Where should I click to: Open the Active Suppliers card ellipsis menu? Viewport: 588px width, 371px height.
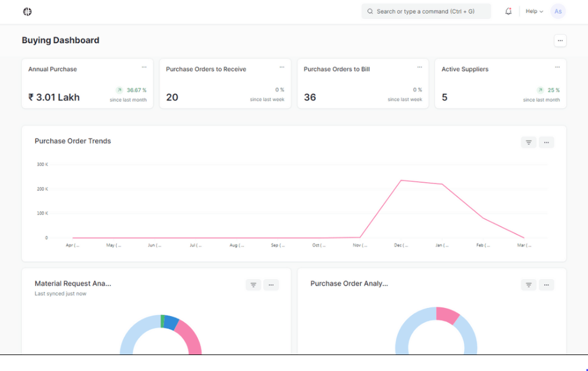pyautogui.click(x=557, y=67)
